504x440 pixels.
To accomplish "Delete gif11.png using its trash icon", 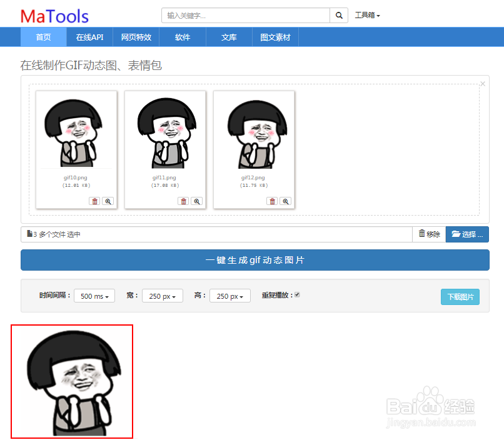I will [184, 201].
